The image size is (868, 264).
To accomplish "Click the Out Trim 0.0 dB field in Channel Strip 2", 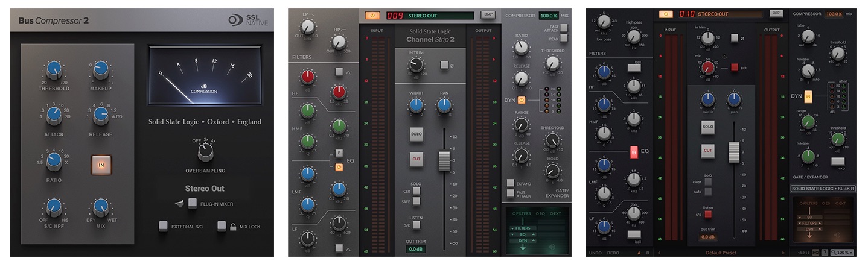I will coord(415,249).
